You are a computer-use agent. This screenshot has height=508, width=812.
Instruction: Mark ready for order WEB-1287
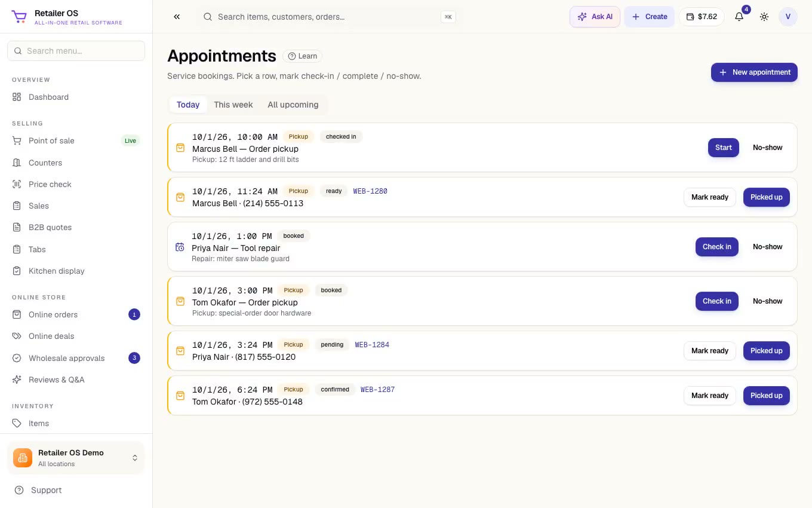point(710,396)
